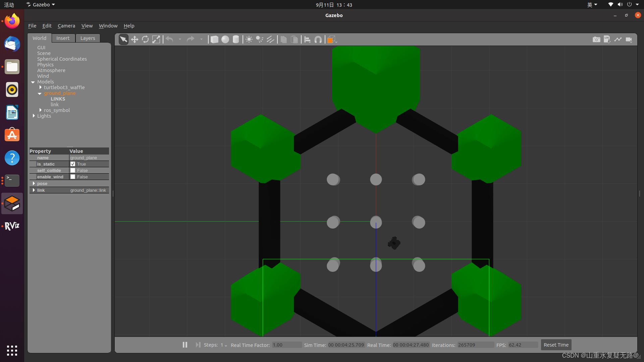644x362 pixels.
Task: Open the plot window icon
Action: pyautogui.click(x=618, y=40)
